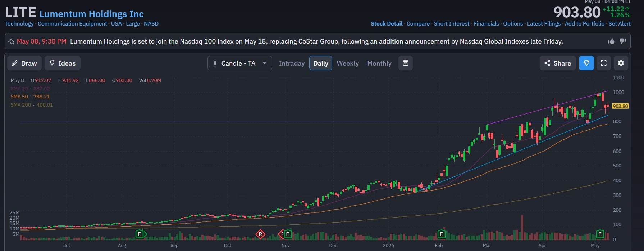The width and height of the screenshot is (644, 251).
Task: Toggle fullscreen chart mode icon
Action: pyautogui.click(x=604, y=63)
